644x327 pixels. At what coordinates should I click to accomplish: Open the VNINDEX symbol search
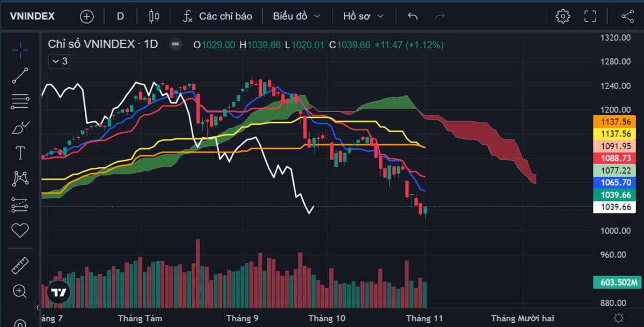click(32, 16)
